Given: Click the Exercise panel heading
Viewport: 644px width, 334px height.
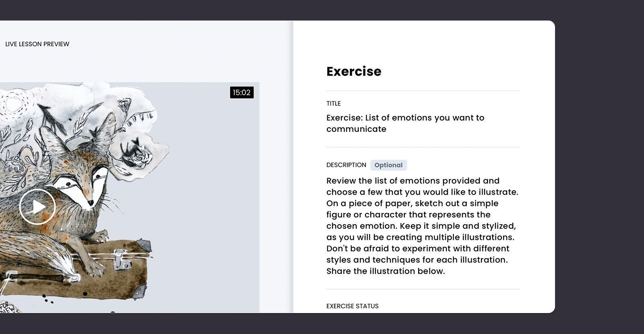Looking at the screenshot, I should [354, 71].
